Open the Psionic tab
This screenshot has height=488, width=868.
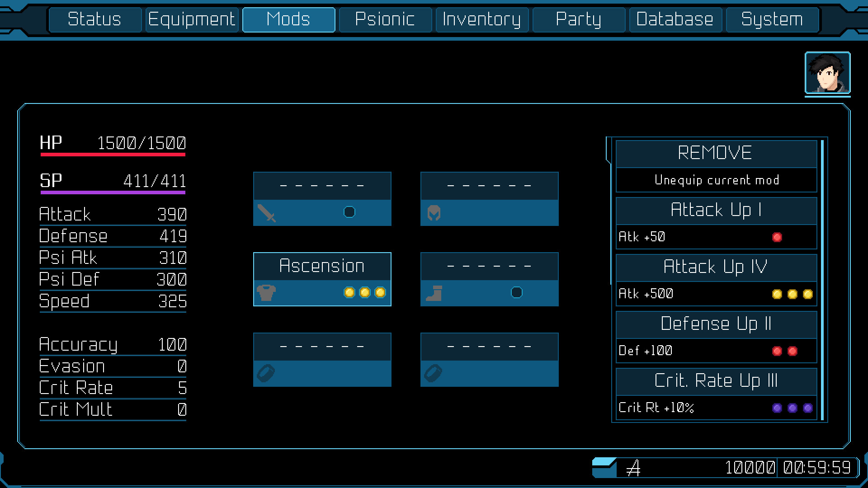click(x=385, y=19)
